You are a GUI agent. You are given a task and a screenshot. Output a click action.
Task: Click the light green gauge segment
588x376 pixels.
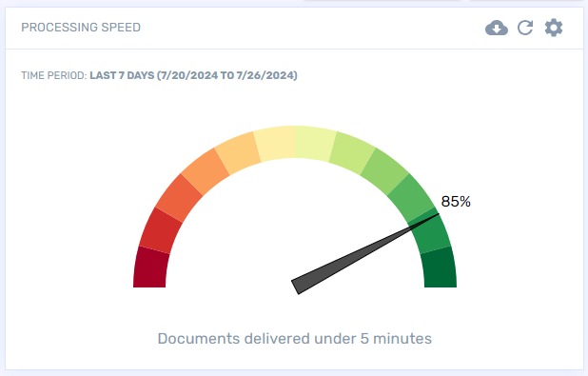click(x=352, y=152)
